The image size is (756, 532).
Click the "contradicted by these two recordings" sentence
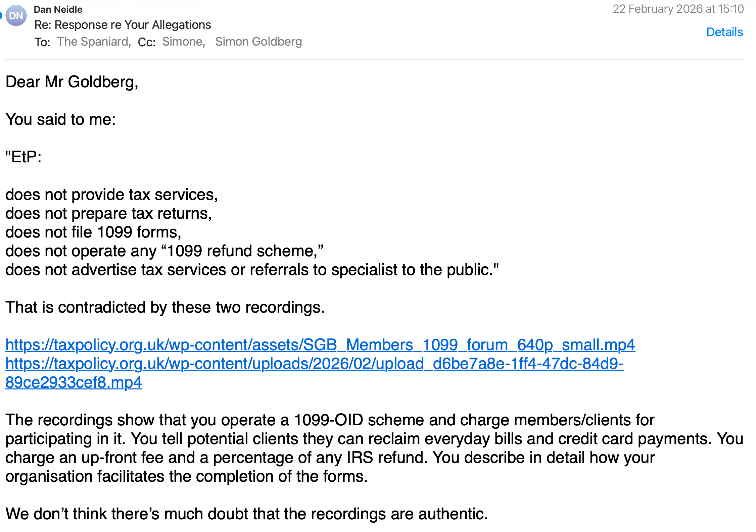(165, 307)
